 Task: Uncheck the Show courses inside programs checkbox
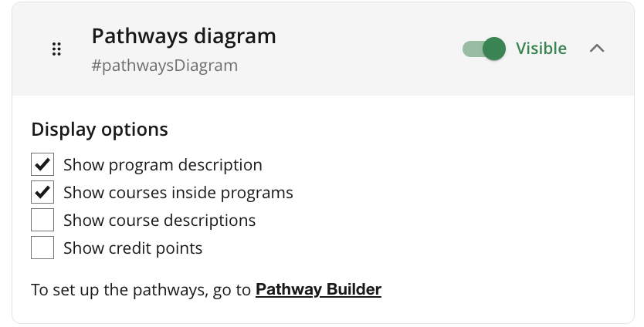42,193
